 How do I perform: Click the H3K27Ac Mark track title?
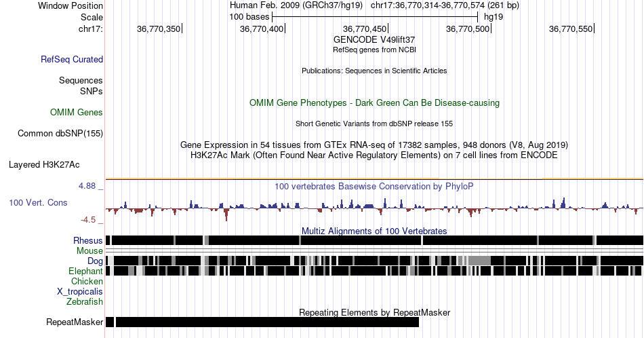374,155
